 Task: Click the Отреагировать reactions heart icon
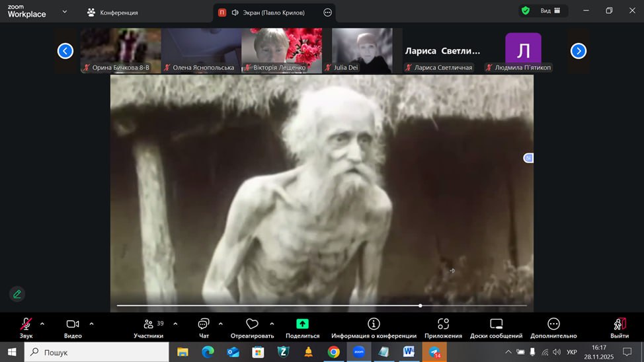click(x=252, y=324)
